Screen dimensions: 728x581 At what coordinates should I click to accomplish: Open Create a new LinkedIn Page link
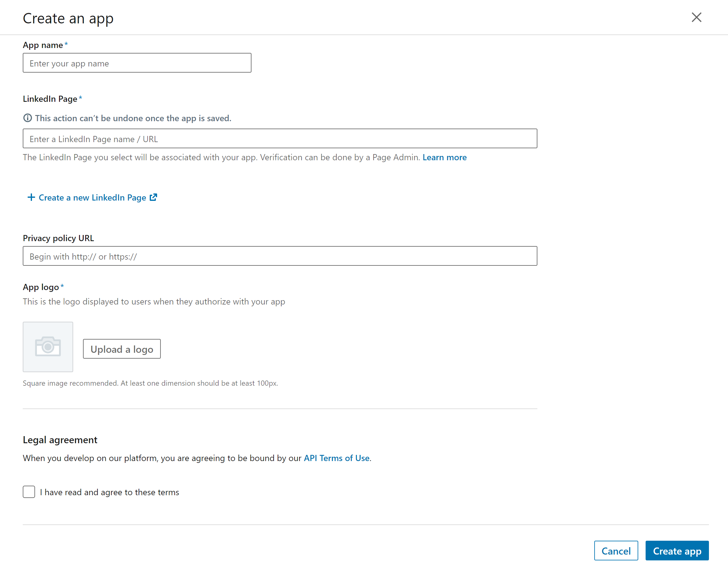point(92,197)
